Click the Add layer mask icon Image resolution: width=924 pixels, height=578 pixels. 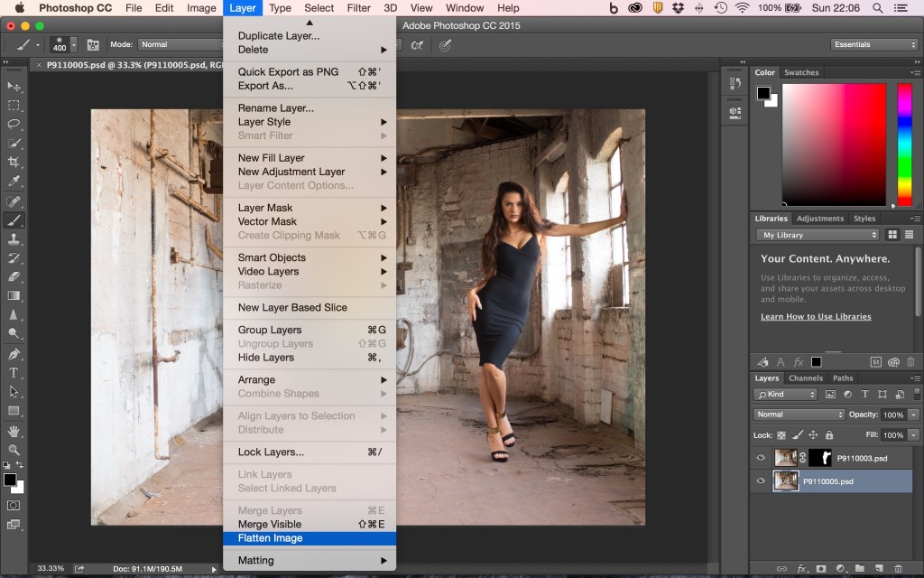point(821,568)
